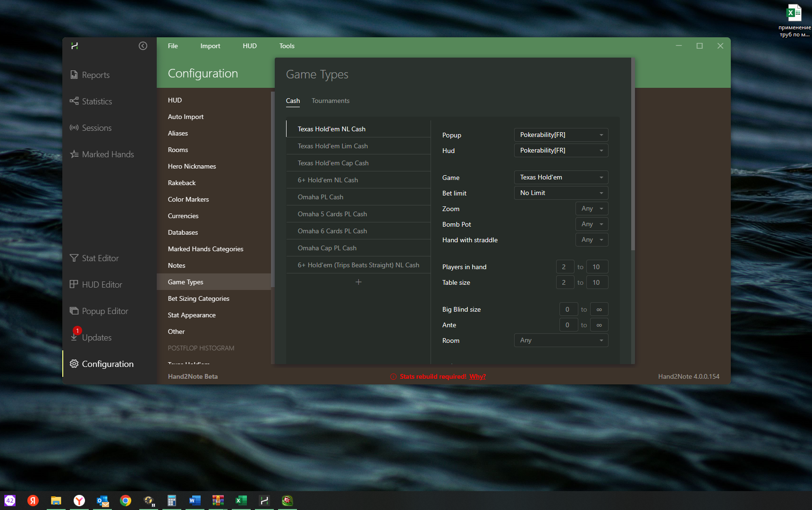Switch to the Tournaments tab
The width and height of the screenshot is (812, 510).
330,101
